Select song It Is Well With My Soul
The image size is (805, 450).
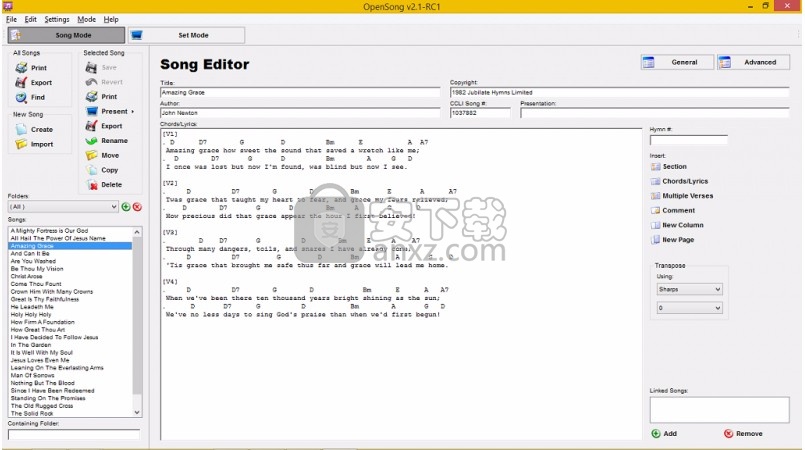coord(42,353)
